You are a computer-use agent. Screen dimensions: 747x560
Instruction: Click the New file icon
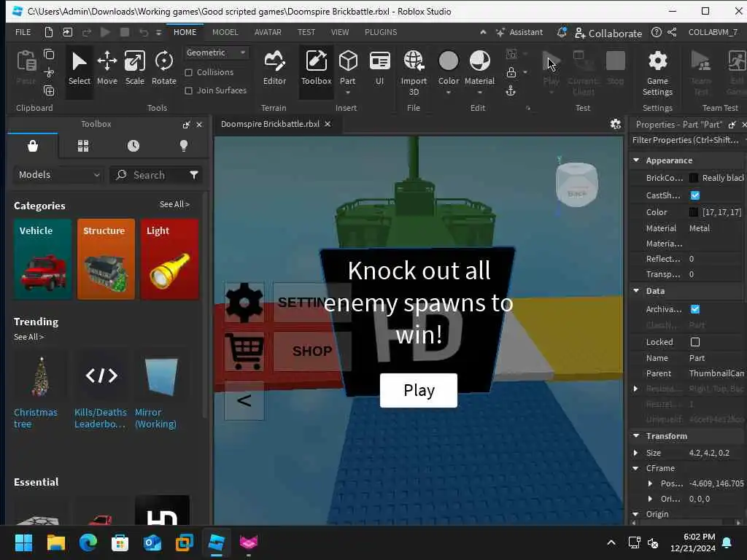pyautogui.click(x=49, y=32)
